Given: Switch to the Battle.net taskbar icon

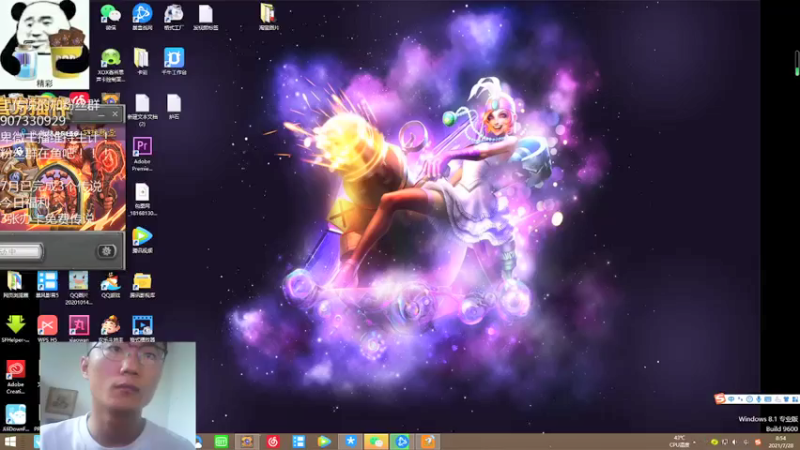Looking at the screenshot, I should [402, 442].
